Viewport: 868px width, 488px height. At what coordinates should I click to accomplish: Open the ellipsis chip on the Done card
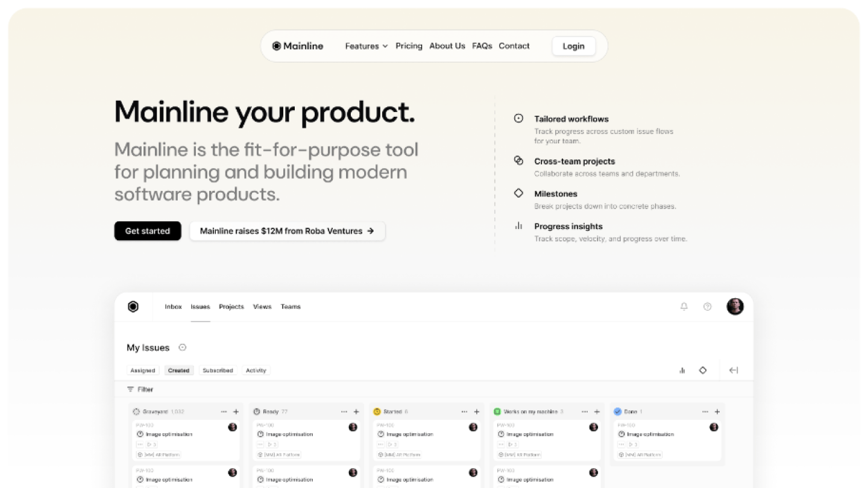[621, 444]
